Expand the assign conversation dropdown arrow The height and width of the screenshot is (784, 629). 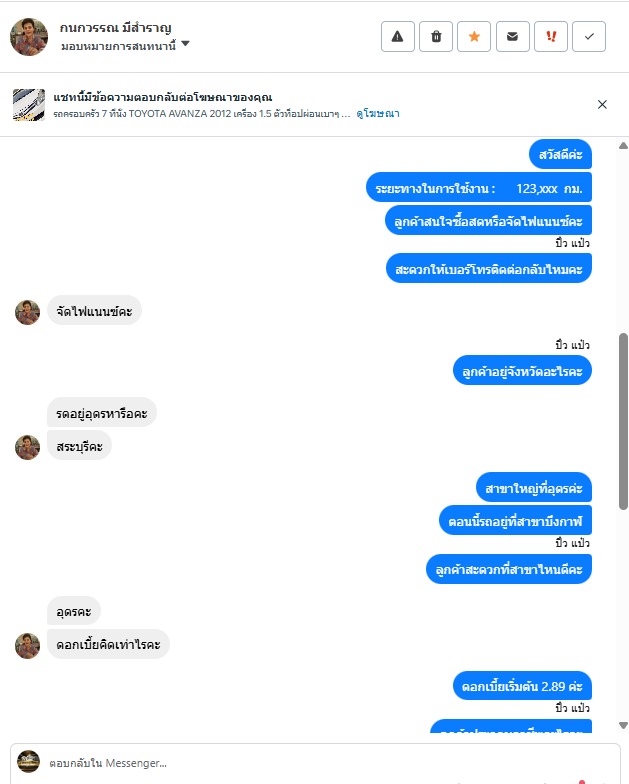[x=186, y=44]
